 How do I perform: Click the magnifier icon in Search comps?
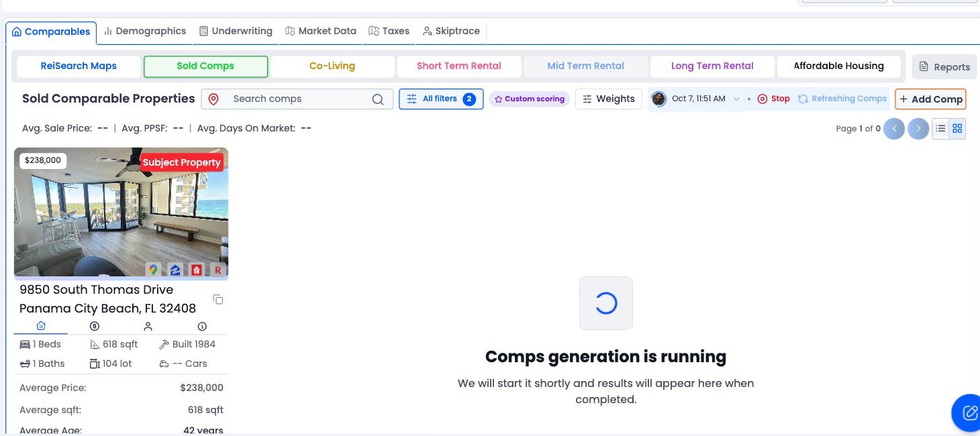click(378, 99)
